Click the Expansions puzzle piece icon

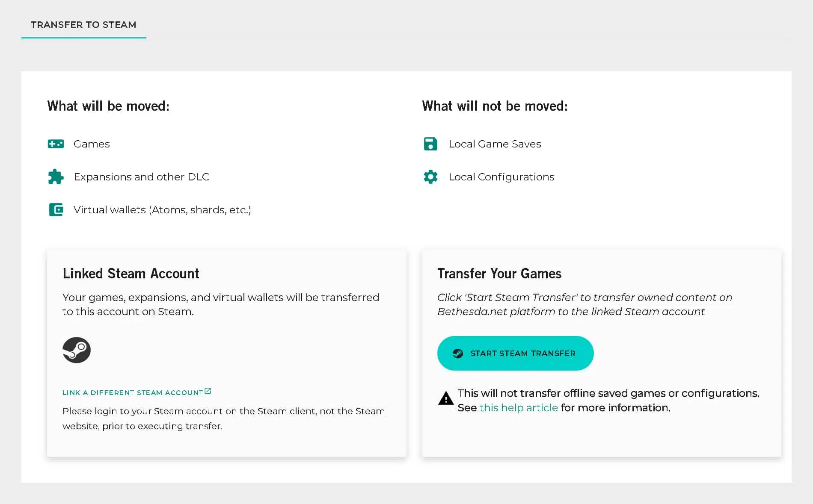click(x=56, y=177)
